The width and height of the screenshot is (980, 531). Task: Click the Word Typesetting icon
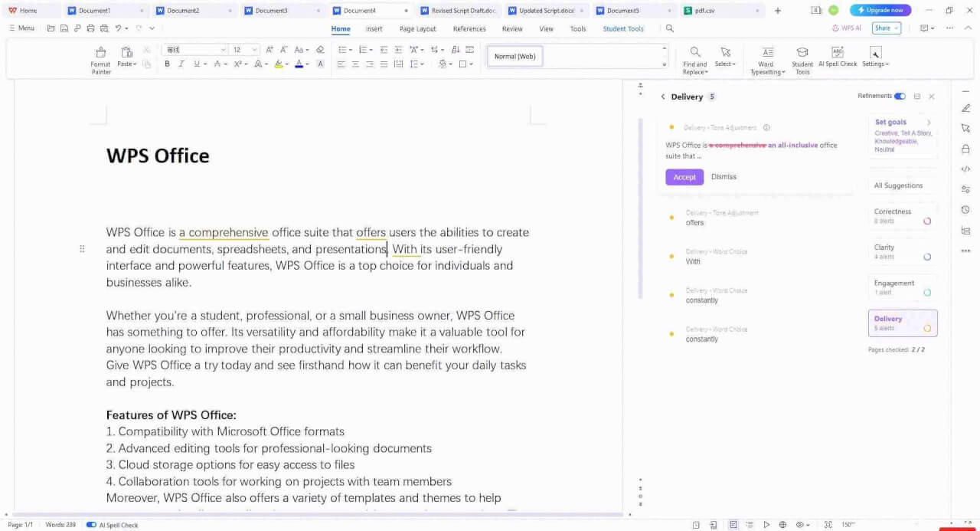766,59
